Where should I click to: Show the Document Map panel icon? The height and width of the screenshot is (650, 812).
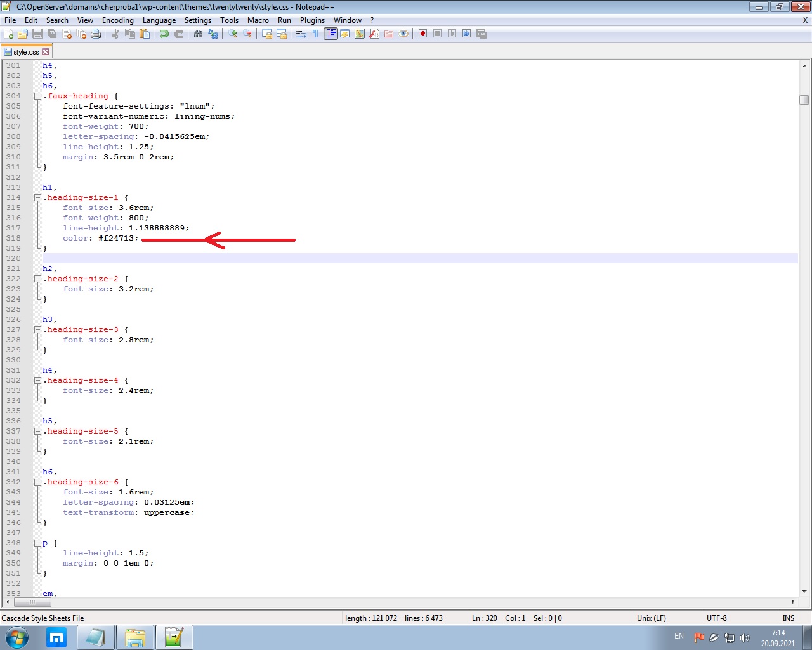360,34
